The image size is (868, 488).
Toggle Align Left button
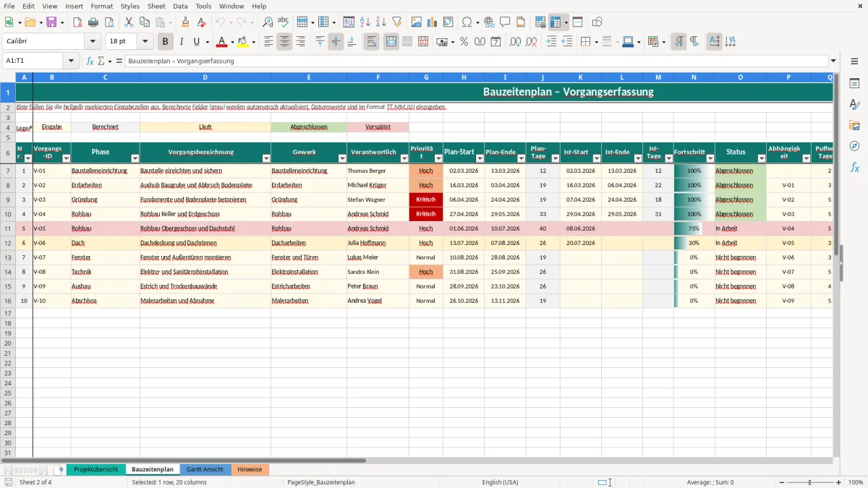pyautogui.click(x=268, y=42)
